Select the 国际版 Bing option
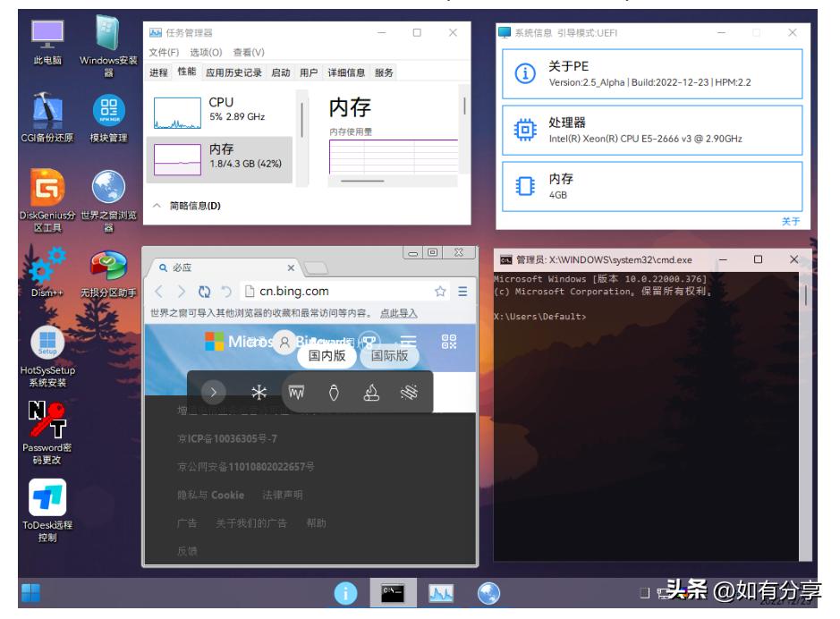 click(x=389, y=356)
